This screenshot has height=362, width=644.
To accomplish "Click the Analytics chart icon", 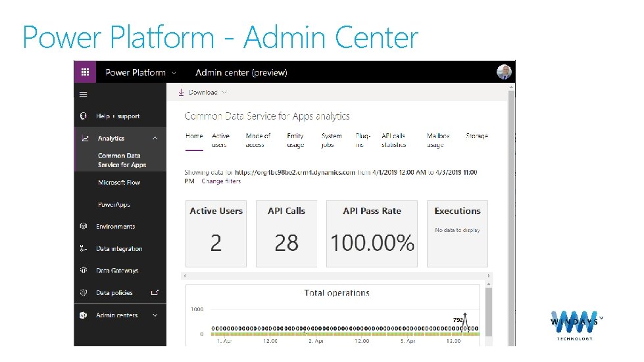I will 85,139.
